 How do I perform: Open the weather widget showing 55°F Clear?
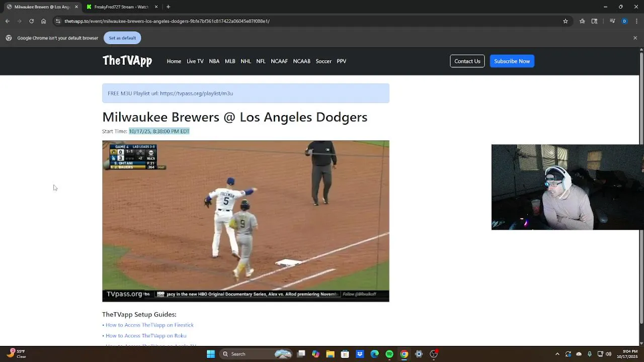pos(16,354)
